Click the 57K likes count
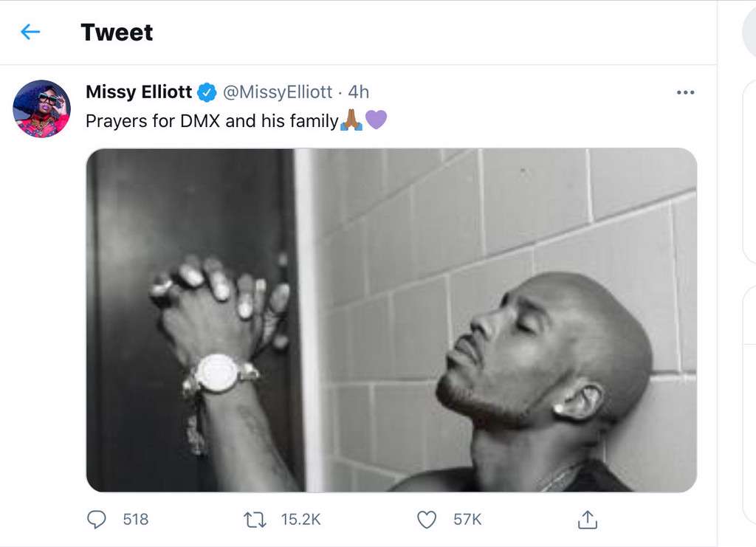This screenshot has width=756, height=547. 467,520
